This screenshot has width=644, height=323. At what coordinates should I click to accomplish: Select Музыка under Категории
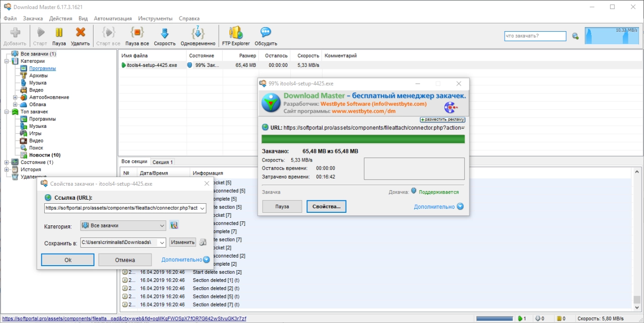click(x=38, y=83)
